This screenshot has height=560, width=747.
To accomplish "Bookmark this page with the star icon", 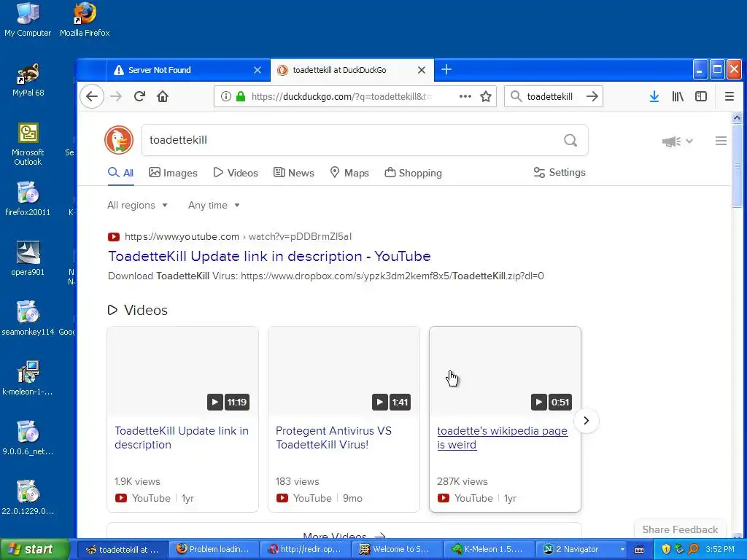I will pos(485,97).
